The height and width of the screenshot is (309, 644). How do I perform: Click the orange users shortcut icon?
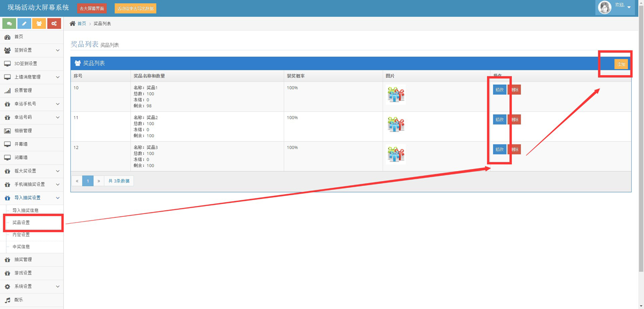pos(39,24)
